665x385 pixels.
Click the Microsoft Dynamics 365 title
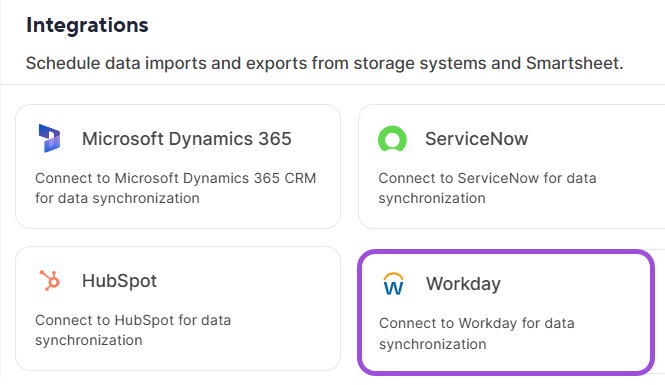pyautogui.click(x=187, y=139)
